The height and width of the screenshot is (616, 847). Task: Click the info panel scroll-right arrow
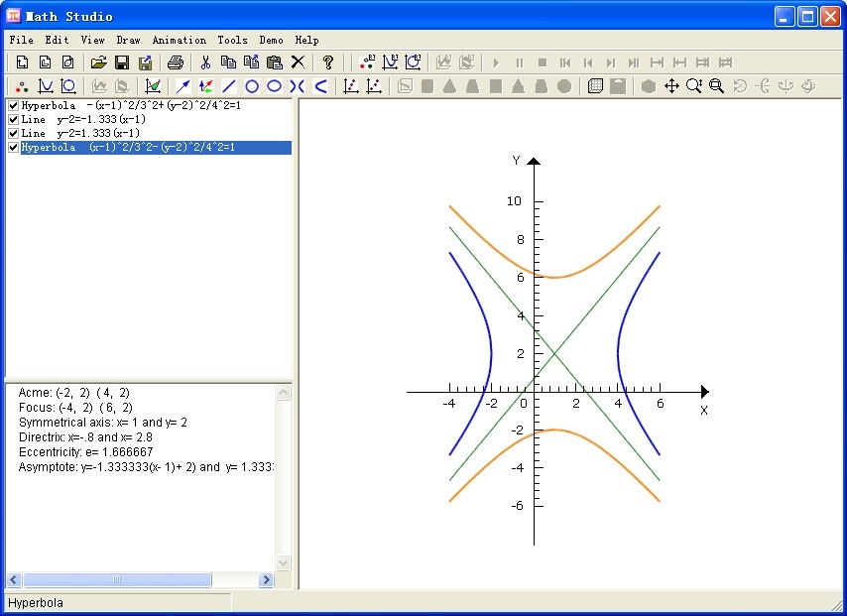pos(266,580)
